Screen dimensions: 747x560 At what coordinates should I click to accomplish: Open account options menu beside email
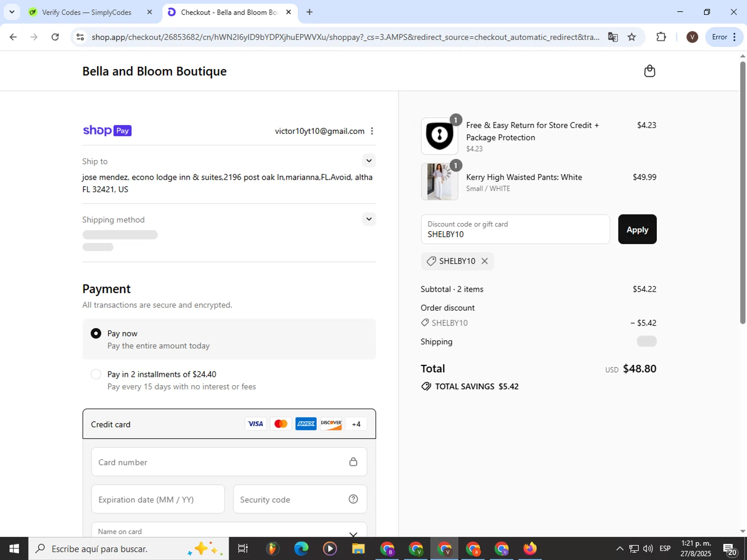coord(372,131)
